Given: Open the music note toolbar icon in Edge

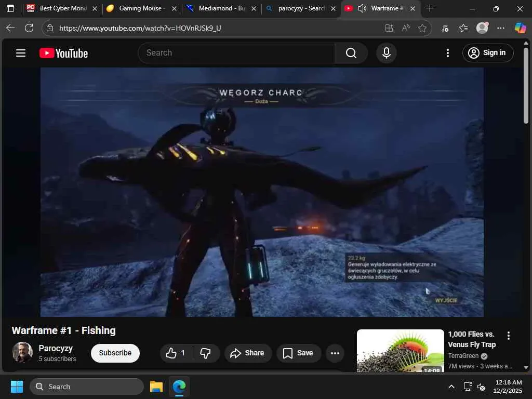Looking at the screenshot, I should (445, 28).
